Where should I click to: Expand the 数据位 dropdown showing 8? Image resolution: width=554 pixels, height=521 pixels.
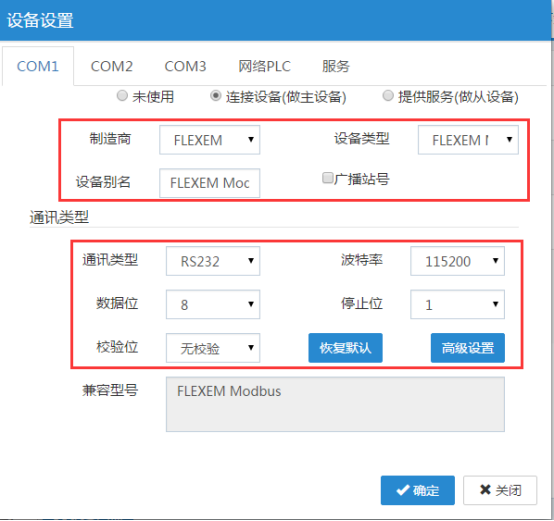point(213,304)
